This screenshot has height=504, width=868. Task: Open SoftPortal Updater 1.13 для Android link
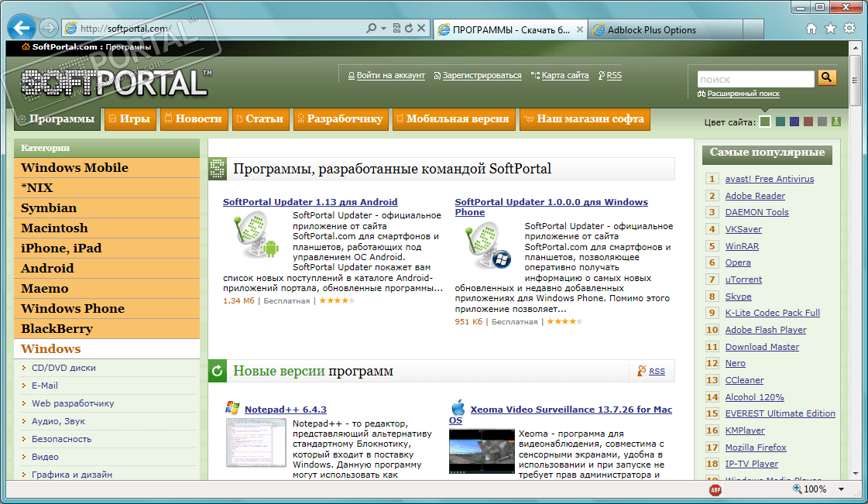(x=310, y=202)
